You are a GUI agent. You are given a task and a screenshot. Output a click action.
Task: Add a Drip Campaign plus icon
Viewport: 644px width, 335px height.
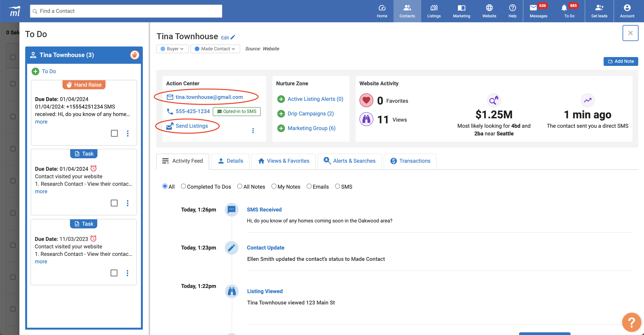[281, 114]
